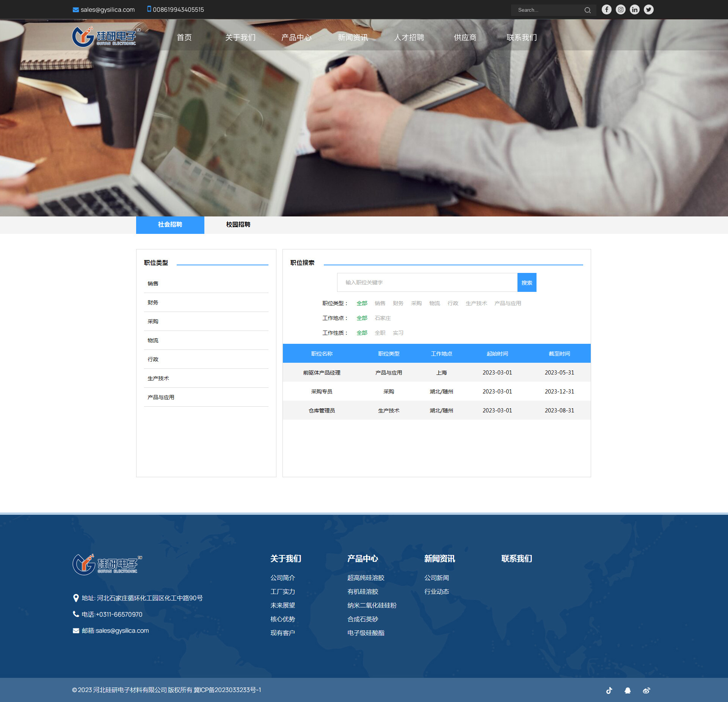Viewport: 728px width, 702px height.
Task: Open footer link 纳米二氧化硅硅粉
Action: (x=372, y=605)
